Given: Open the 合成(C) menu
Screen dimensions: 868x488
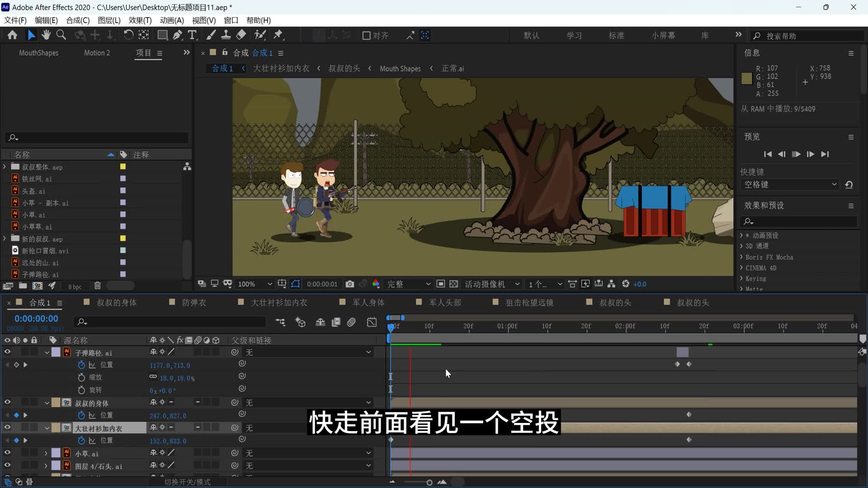Looking at the screenshot, I should [x=78, y=20].
